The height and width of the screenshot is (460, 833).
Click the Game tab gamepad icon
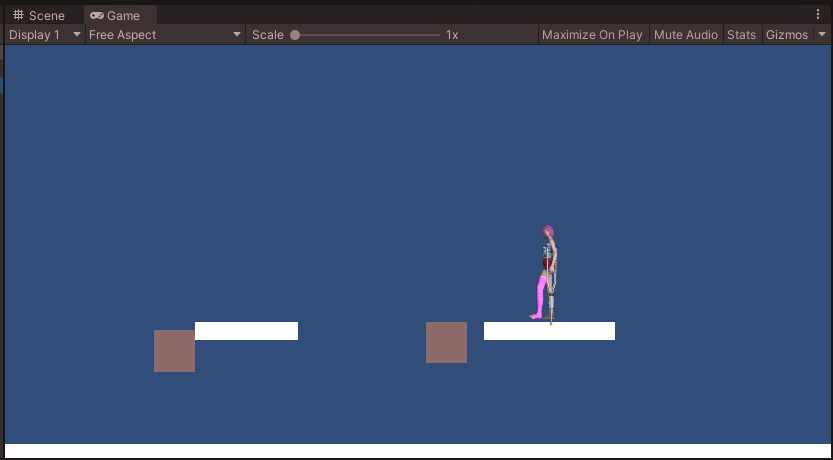(x=97, y=15)
